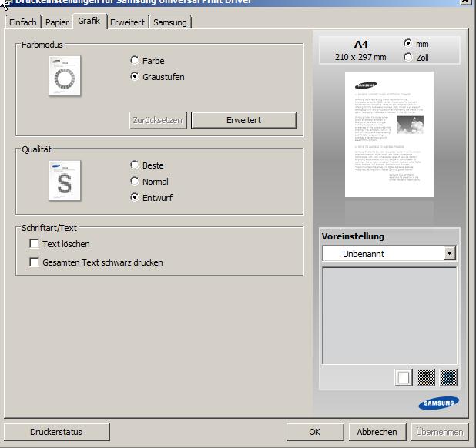Open the Samsung tab

click(x=170, y=22)
